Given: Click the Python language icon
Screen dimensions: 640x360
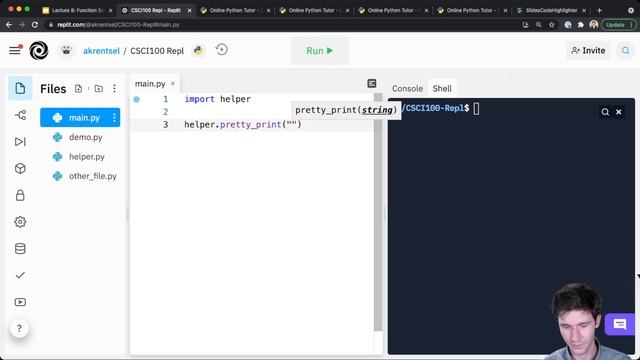Looking at the screenshot, I should click(x=199, y=51).
